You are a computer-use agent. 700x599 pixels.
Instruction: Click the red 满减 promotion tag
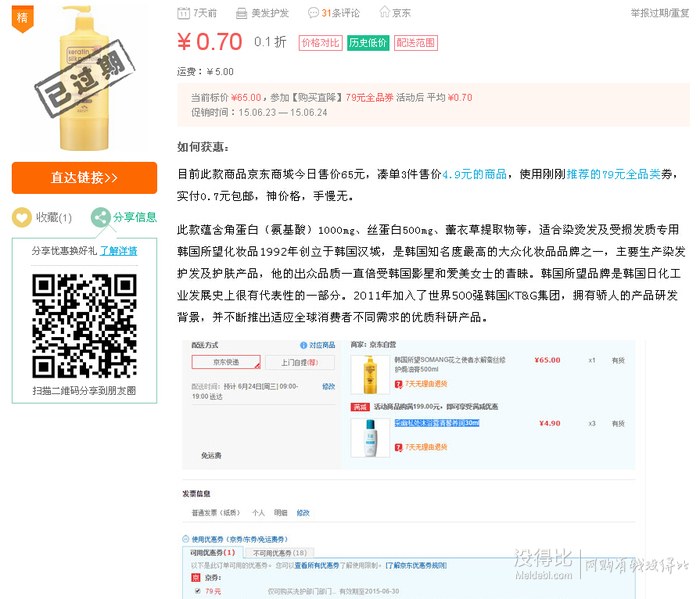(x=360, y=407)
